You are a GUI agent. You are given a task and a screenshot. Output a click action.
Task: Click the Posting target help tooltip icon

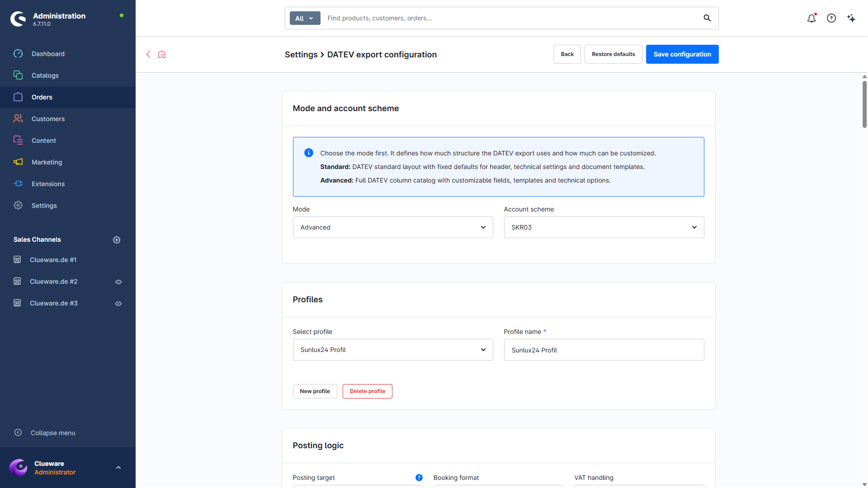(x=419, y=478)
